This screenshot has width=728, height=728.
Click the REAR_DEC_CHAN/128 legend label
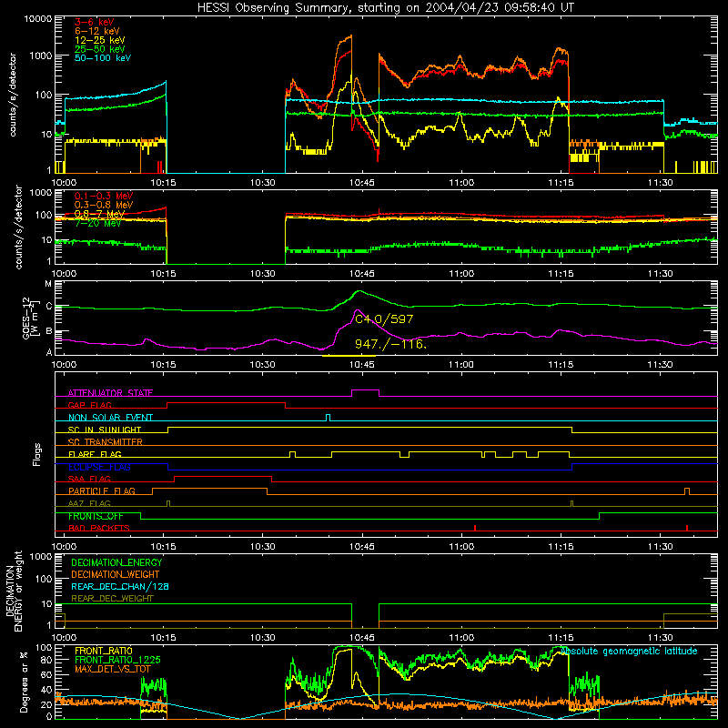point(120,586)
